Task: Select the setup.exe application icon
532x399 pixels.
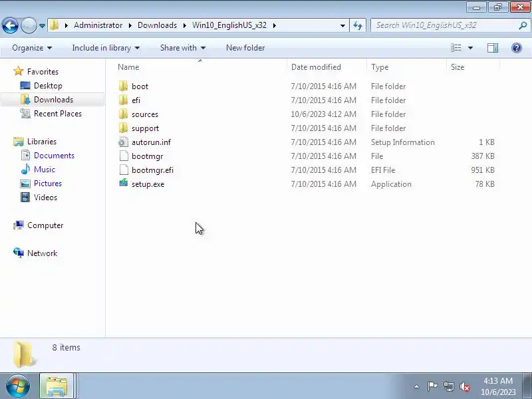Action: point(124,184)
